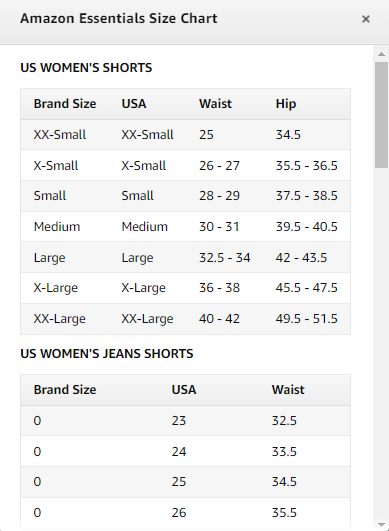Click the Waist header in shorts table

[x=215, y=104]
